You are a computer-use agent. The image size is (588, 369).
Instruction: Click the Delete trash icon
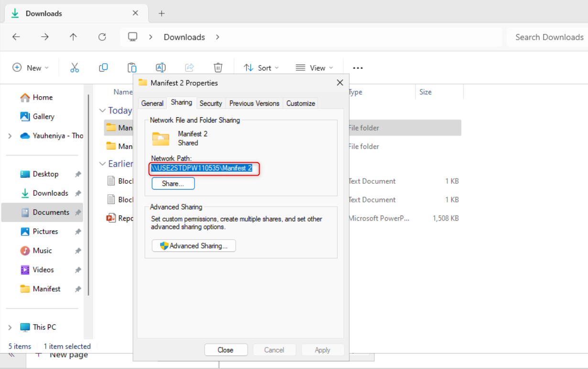pos(218,67)
